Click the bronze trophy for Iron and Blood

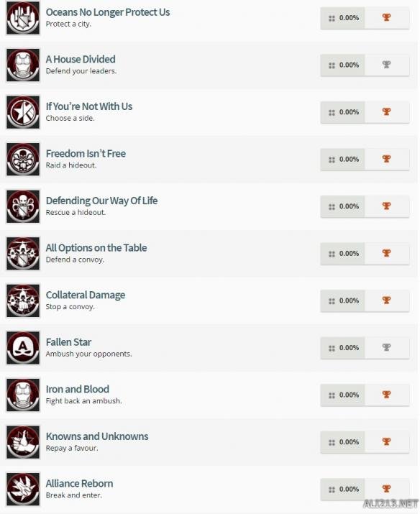(x=386, y=395)
